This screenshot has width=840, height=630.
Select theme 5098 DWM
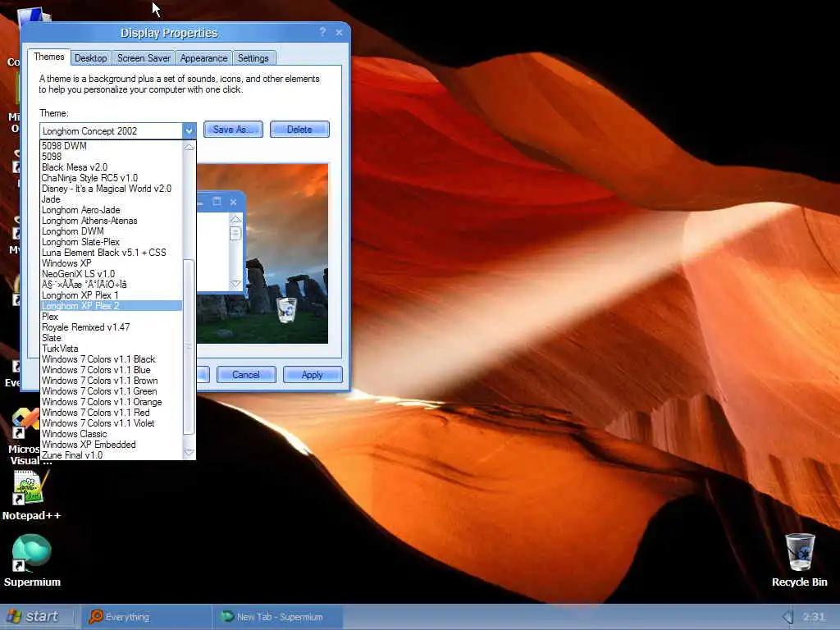(112, 146)
